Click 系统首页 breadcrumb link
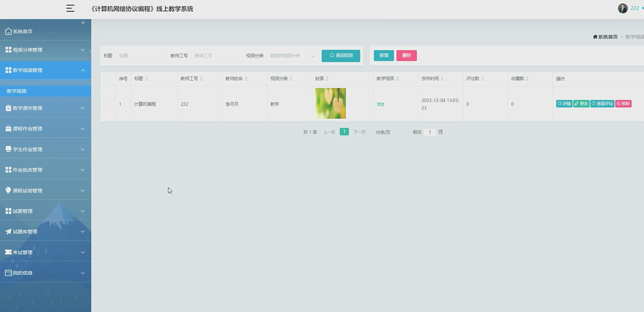This screenshot has width=644, height=312. pyautogui.click(x=608, y=37)
